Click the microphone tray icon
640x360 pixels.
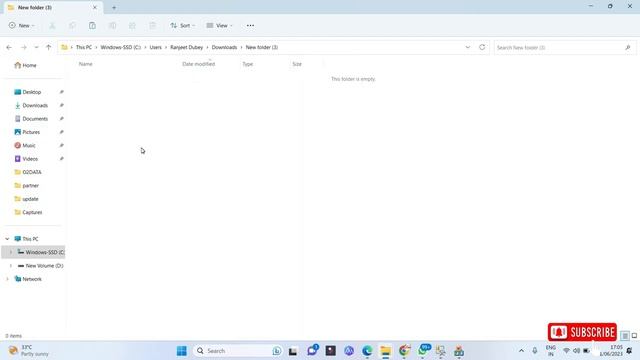[535, 351]
